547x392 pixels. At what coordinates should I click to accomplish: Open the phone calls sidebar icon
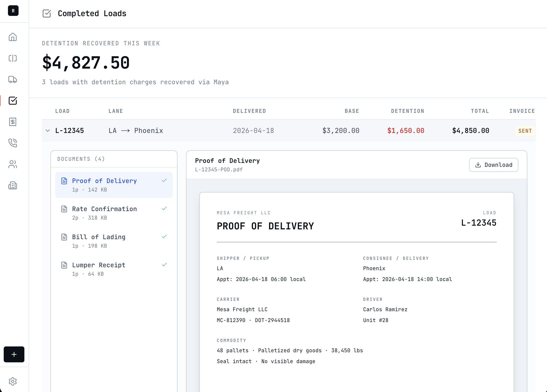(13, 143)
